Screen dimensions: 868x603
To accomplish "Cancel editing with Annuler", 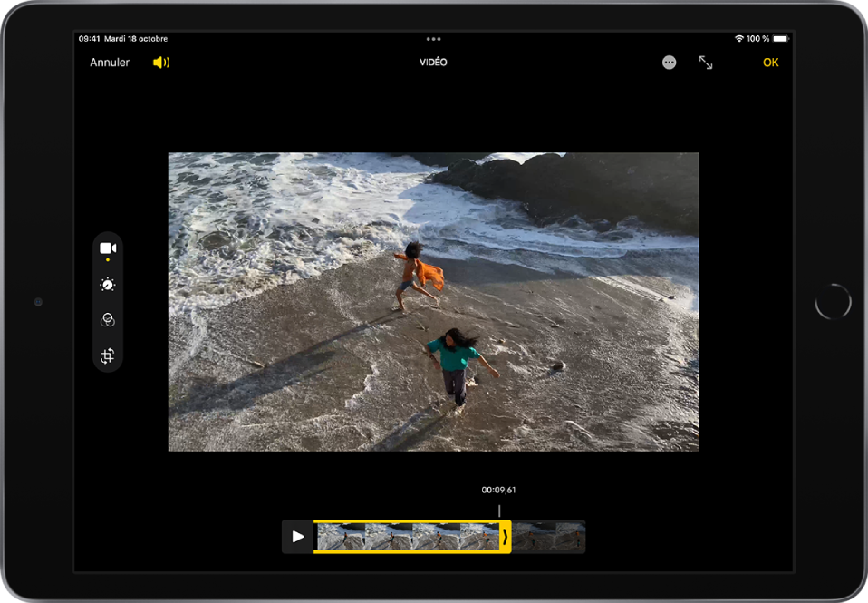I will [x=111, y=63].
